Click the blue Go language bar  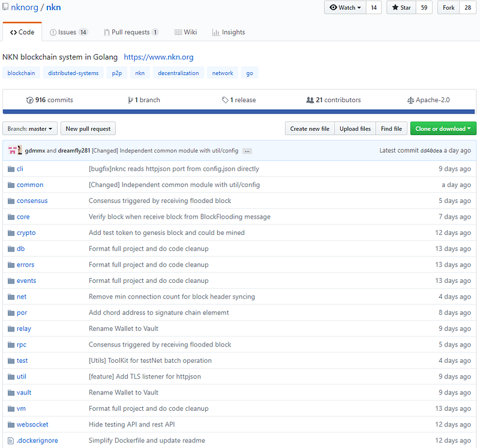(x=239, y=112)
